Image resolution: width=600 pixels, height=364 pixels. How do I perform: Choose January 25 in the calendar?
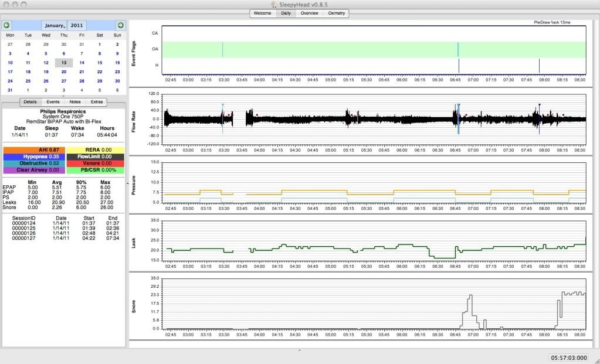pyautogui.click(x=28, y=81)
